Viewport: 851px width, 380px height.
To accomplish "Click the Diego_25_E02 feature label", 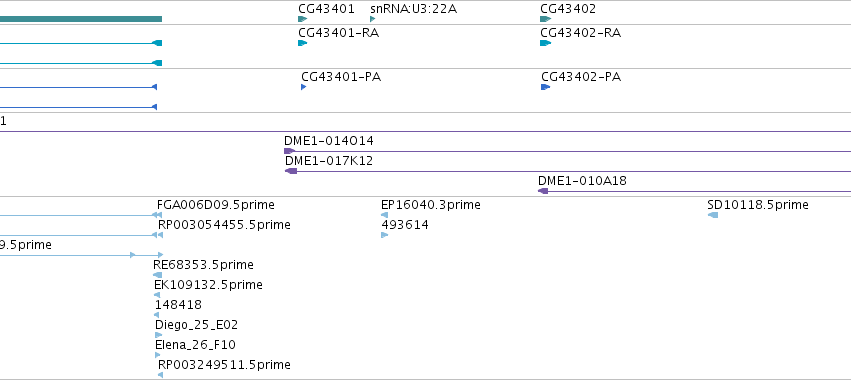I will (196, 325).
